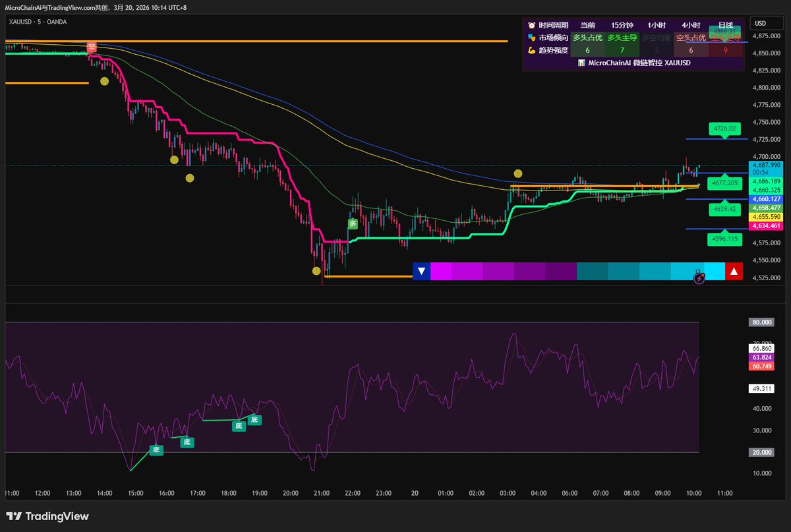Select the 1小时 column header
791x532 pixels.
coord(657,25)
